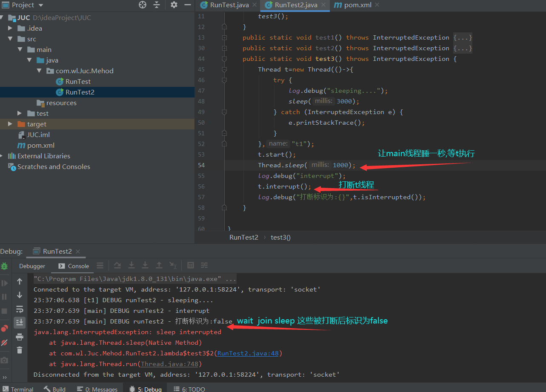Viewport: 546px width, 392px height.
Task: Click the locate/scroll from source target icon
Action: pos(143,5)
